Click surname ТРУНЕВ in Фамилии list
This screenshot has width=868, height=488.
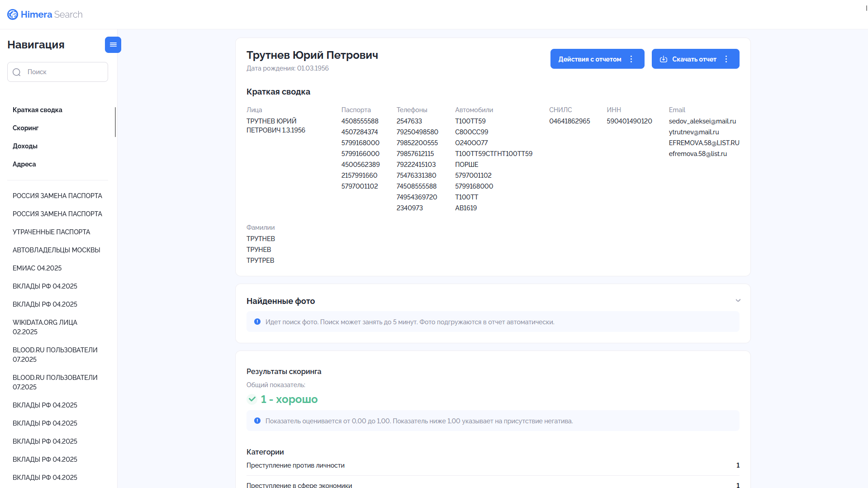[259, 250]
